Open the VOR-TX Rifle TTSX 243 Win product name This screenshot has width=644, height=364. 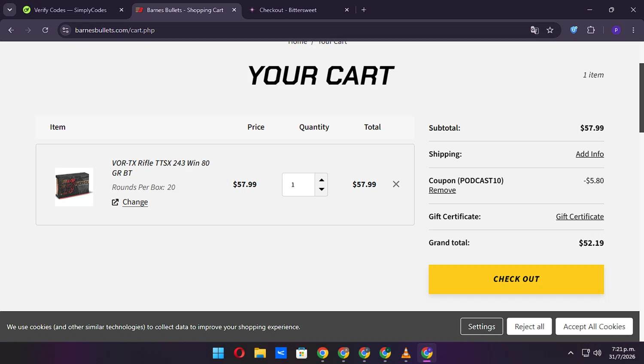pyautogui.click(x=161, y=168)
